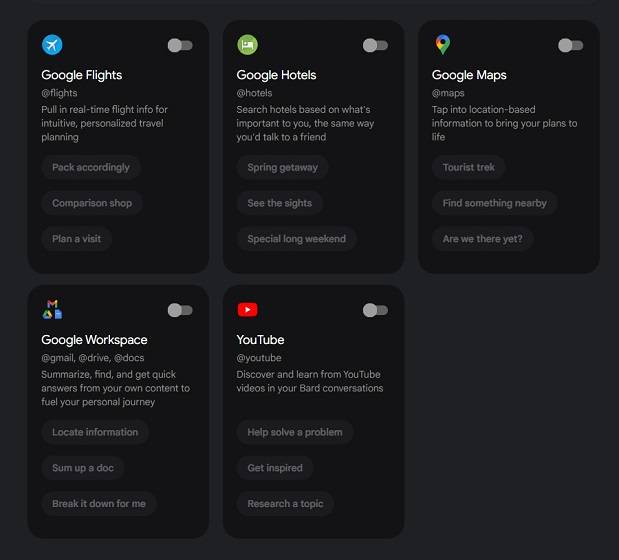The height and width of the screenshot is (560, 619).
Task: Click the Google Flights airplane icon
Action: pos(52,45)
